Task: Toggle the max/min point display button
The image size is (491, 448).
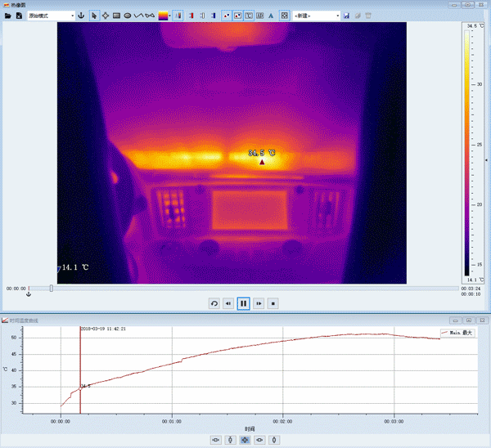Action: tap(237, 16)
